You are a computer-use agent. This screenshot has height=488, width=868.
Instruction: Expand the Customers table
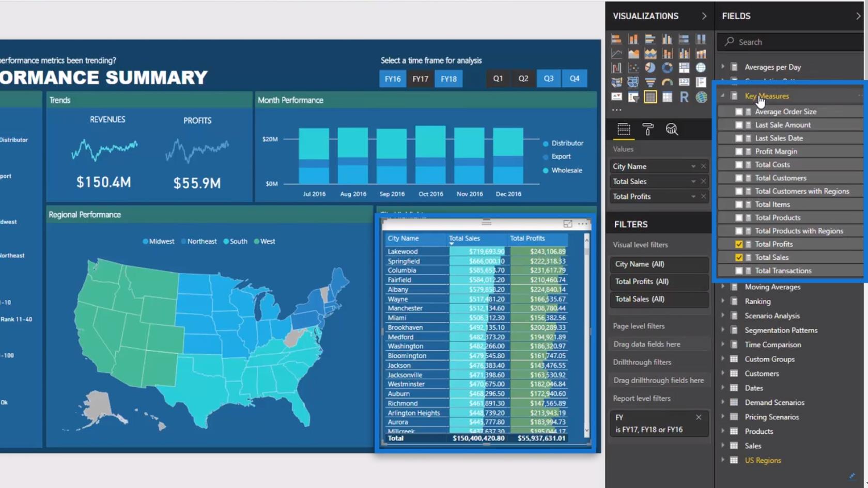pos(723,374)
